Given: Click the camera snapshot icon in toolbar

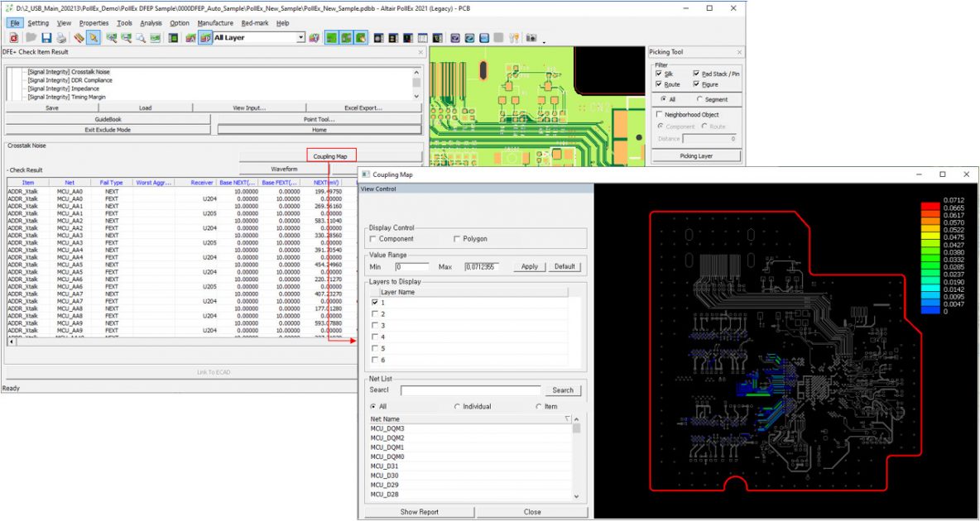Looking at the screenshot, I should pos(531,38).
